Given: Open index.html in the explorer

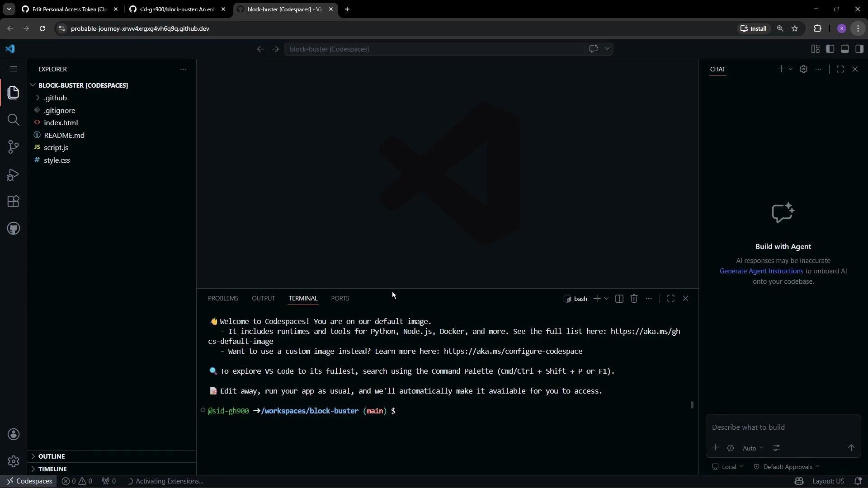Looking at the screenshot, I should 112,123.
